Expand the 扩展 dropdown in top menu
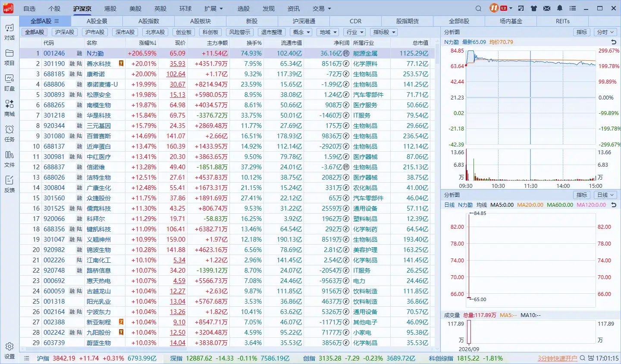 pos(214,9)
